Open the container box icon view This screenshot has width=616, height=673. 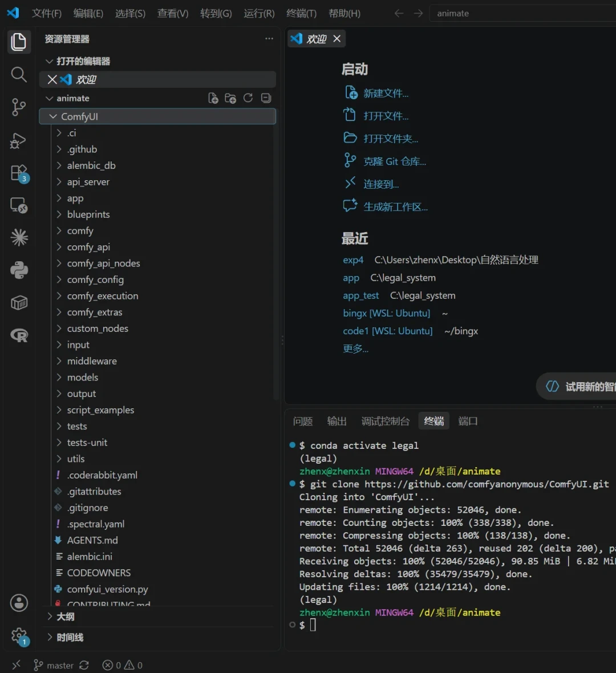point(19,303)
